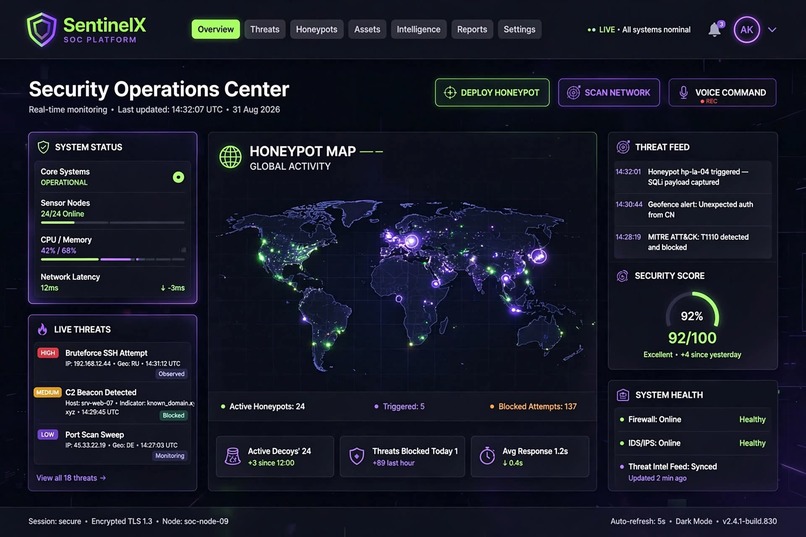Open the 14:32:01 honeypot triggered entry
This screenshot has width=806, height=537.
click(693, 177)
